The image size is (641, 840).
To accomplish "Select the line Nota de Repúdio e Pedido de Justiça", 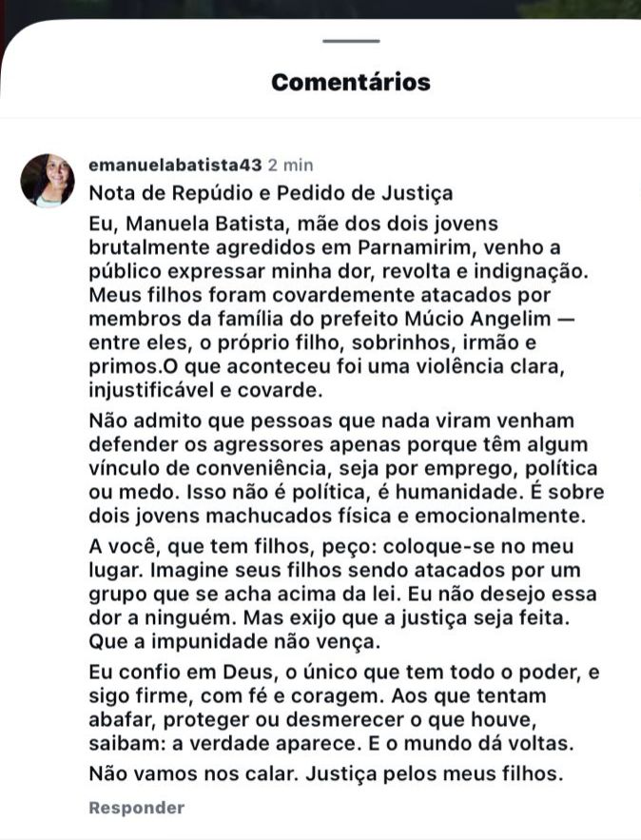I will pyautogui.click(x=271, y=193).
